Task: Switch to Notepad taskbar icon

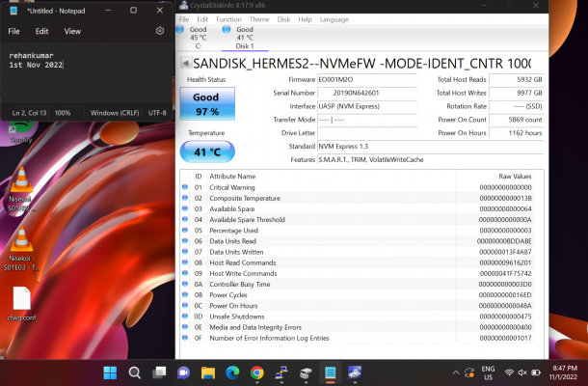Action: pyautogui.click(x=331, y=372)
